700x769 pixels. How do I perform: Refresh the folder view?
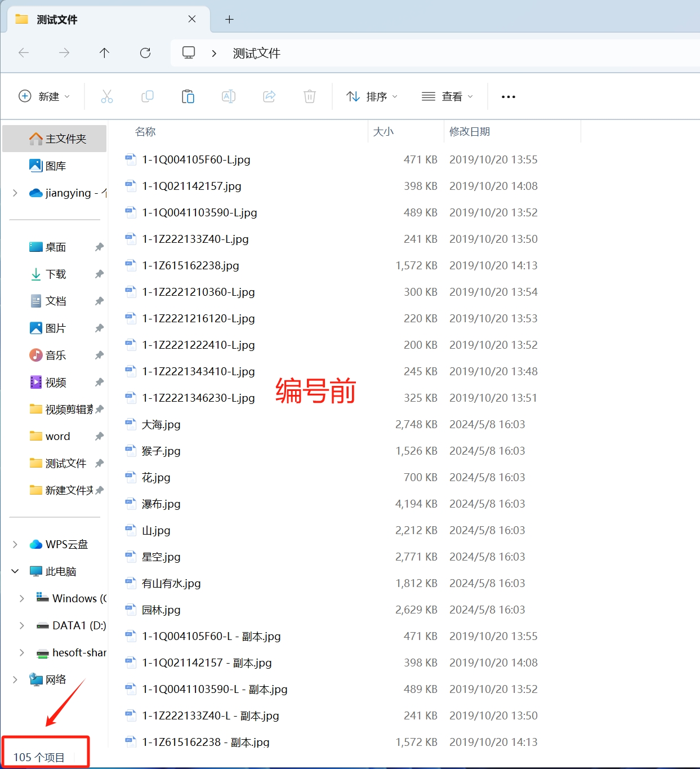click(x=145, y=52)
